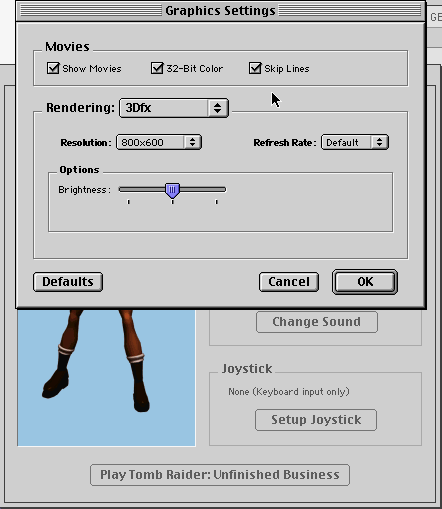Click the left end of Brightness track
The height and width of the screenshot is (509, 442).
click(121, 190)
